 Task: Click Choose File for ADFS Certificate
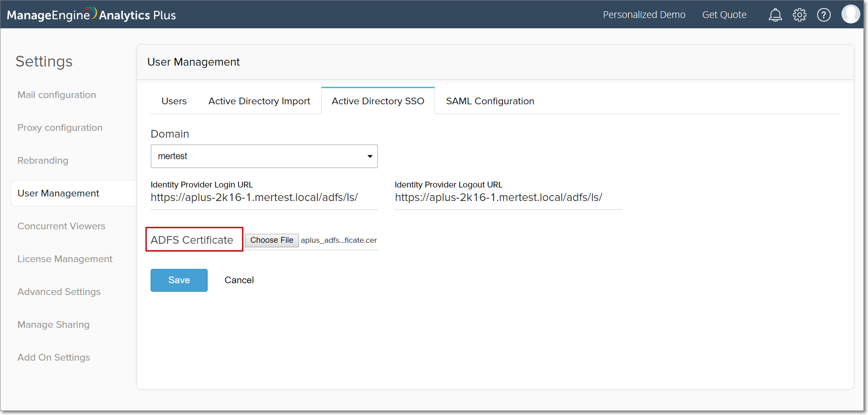(x=272, y=240)
